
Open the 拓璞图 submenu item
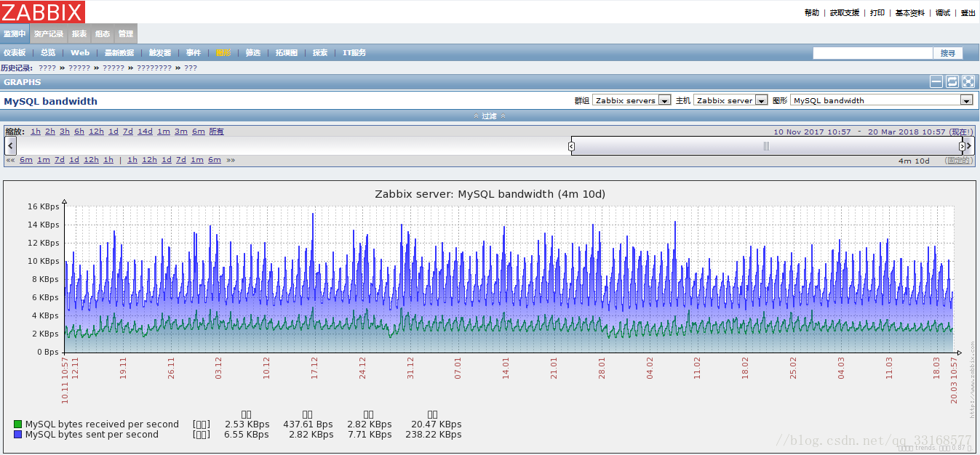(287, 53)
